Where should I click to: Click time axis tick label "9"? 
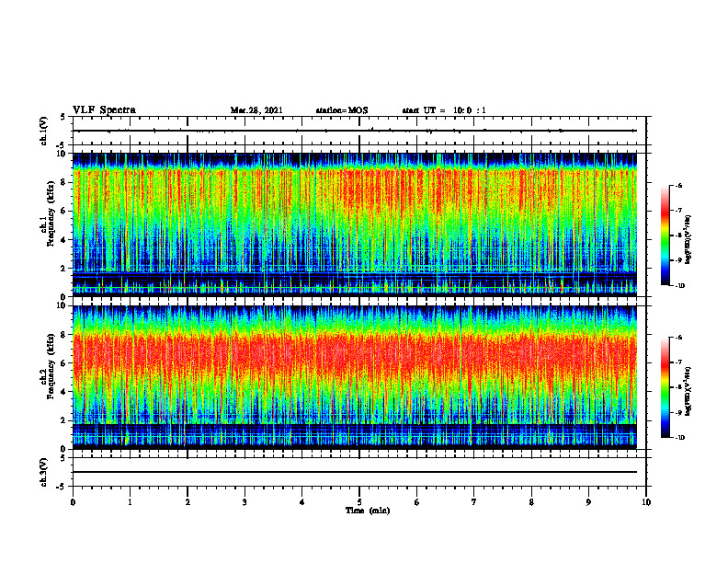pos(588,502)
